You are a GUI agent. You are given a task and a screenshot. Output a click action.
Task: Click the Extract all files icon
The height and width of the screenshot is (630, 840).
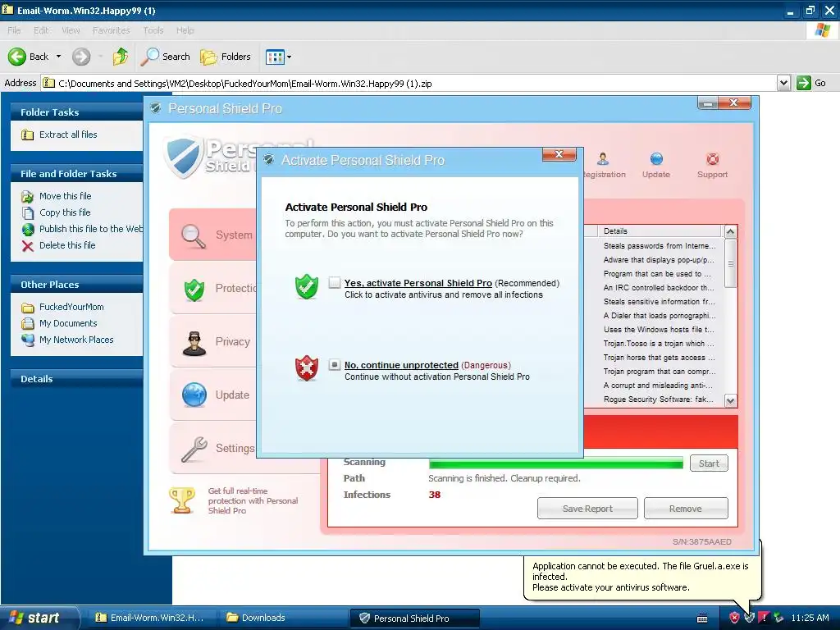click(27, 135)
